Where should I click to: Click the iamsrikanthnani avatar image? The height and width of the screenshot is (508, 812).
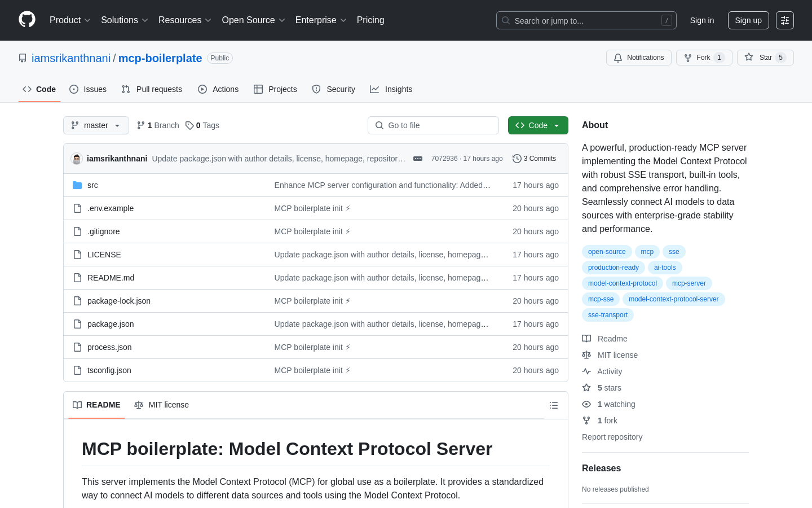(x=77, y=159)
